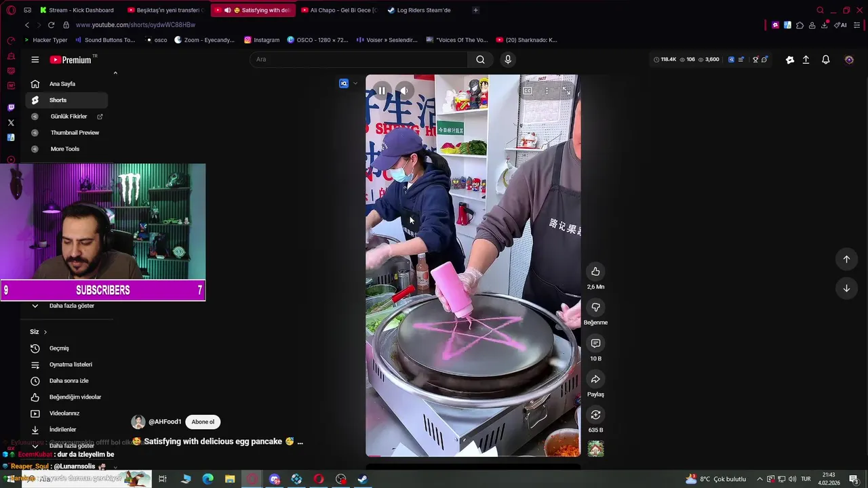This screenshot has height=488, width=868.
Task: Open the @AHFood1 channel link
Action: [165, 422]
